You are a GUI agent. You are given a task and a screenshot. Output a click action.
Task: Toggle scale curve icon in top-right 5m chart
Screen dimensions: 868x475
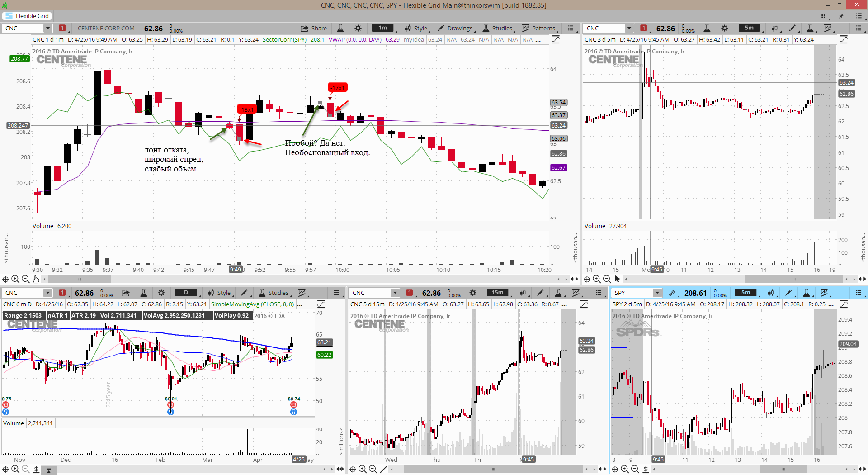[x=844, y=39]
